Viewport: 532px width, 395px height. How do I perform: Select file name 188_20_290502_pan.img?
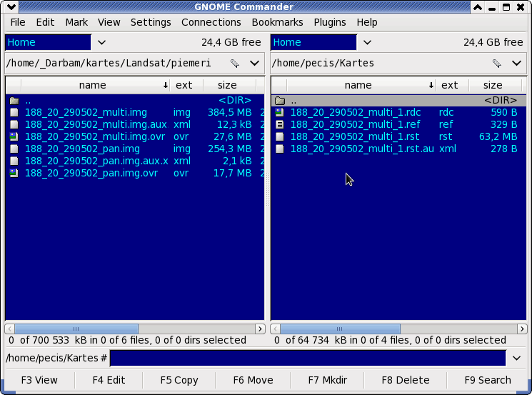coord(82,149)
